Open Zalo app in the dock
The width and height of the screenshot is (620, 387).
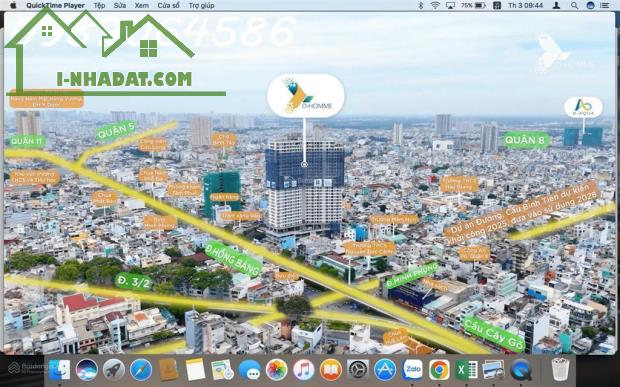[x=412, y=370]
